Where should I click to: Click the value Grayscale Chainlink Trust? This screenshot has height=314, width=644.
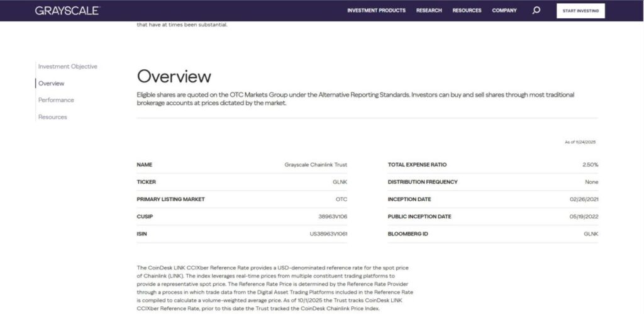316,165
